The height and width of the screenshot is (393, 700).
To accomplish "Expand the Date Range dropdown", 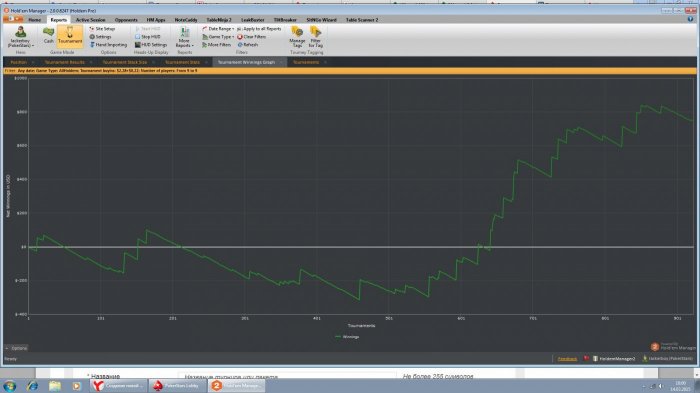I will pos(218,29).
